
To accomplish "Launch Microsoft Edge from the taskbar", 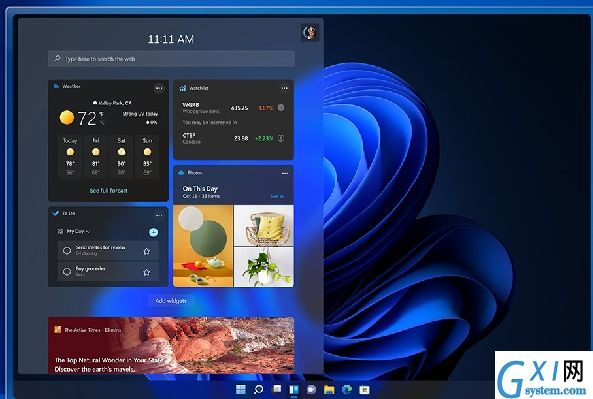I will coord(347,389).
